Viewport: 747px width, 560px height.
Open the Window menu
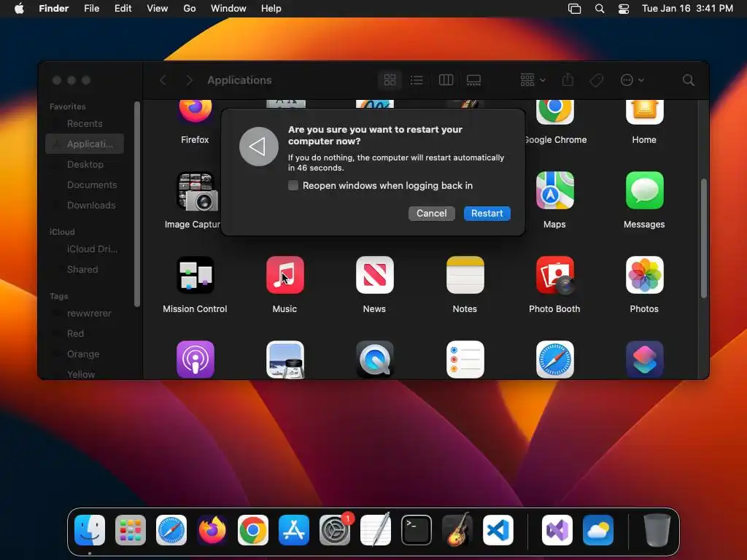click(x=228, y=9)
